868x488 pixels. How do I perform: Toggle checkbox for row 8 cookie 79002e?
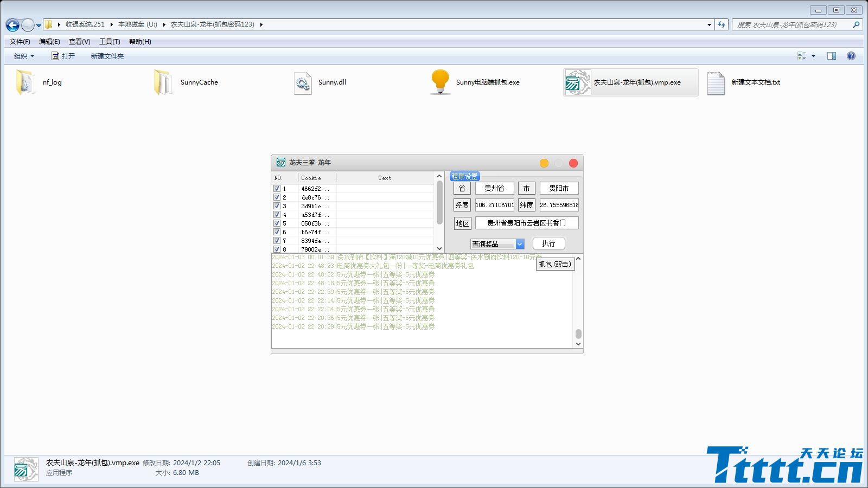(x=277, y=249)
